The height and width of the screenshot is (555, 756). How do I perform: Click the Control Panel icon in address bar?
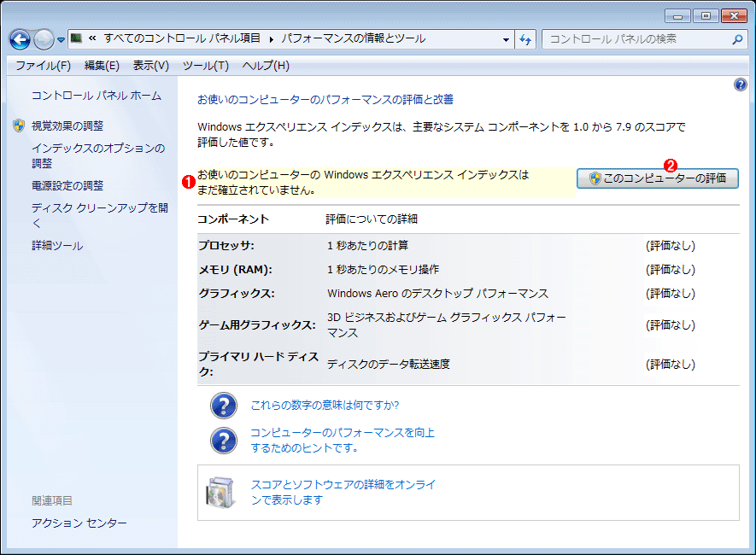click(76, 38)
